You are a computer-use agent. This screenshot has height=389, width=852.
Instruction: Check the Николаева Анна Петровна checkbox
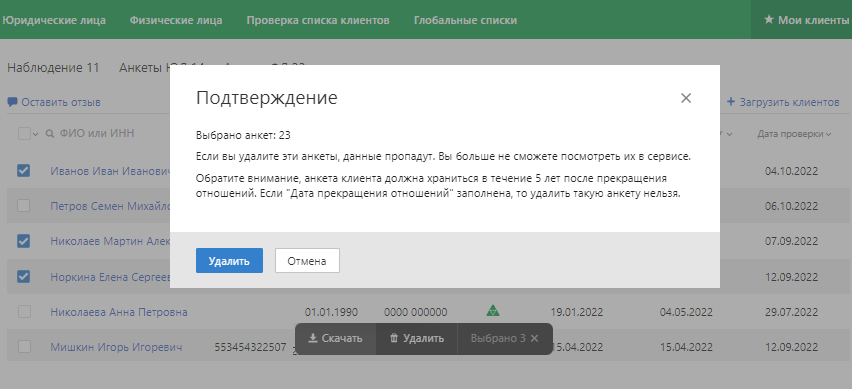point(23,312)
